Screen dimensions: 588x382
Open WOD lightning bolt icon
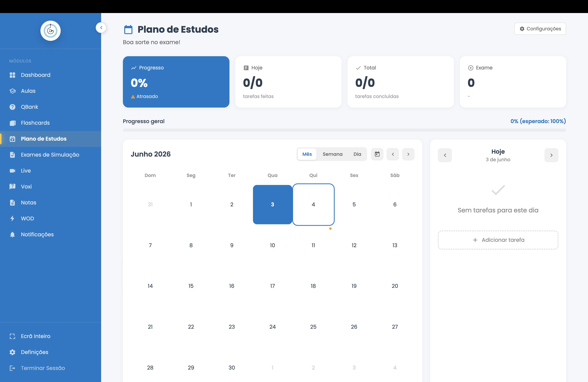pyautogui.click(x=12, y=218)
